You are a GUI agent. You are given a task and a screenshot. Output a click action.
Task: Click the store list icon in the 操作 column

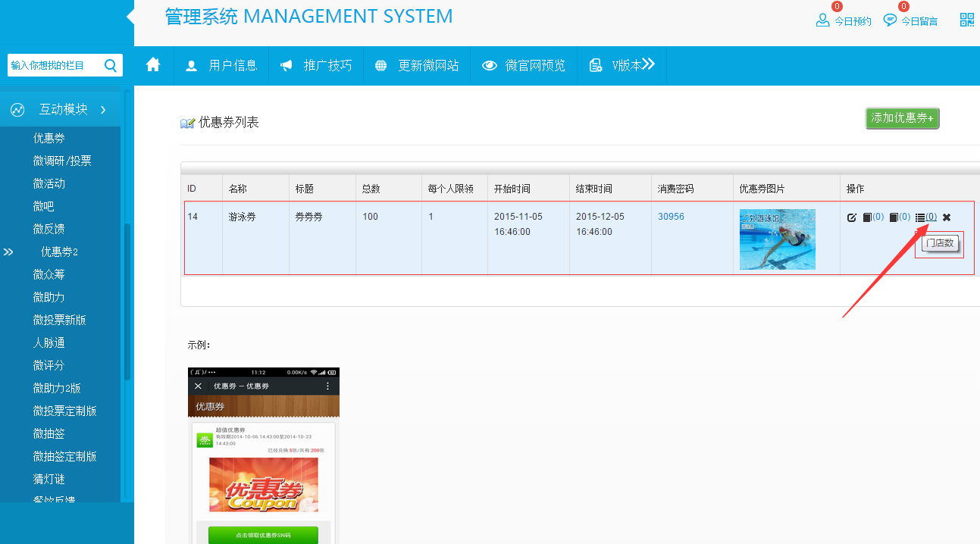(920, 217)
